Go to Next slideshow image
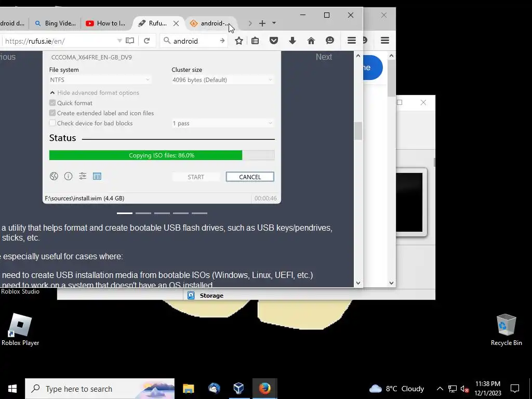This screenshot has width=532, height=399. tap(324, 57)
